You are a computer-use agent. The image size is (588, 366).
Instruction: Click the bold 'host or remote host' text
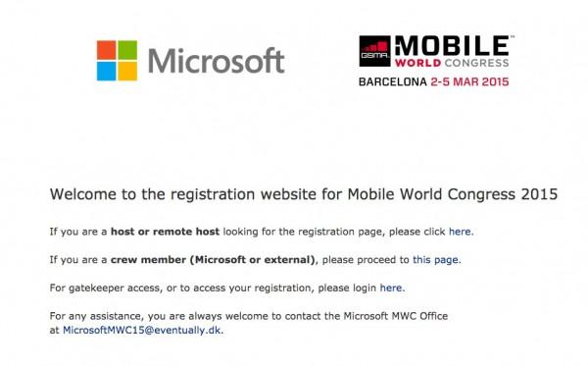click(165, 232)
